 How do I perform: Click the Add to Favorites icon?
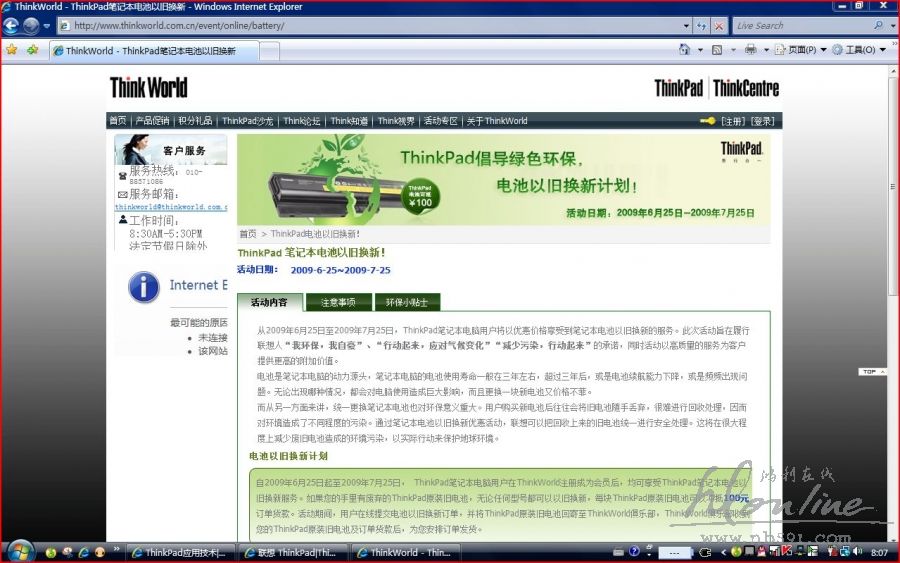pyautogui.click(x=32, y=49)
